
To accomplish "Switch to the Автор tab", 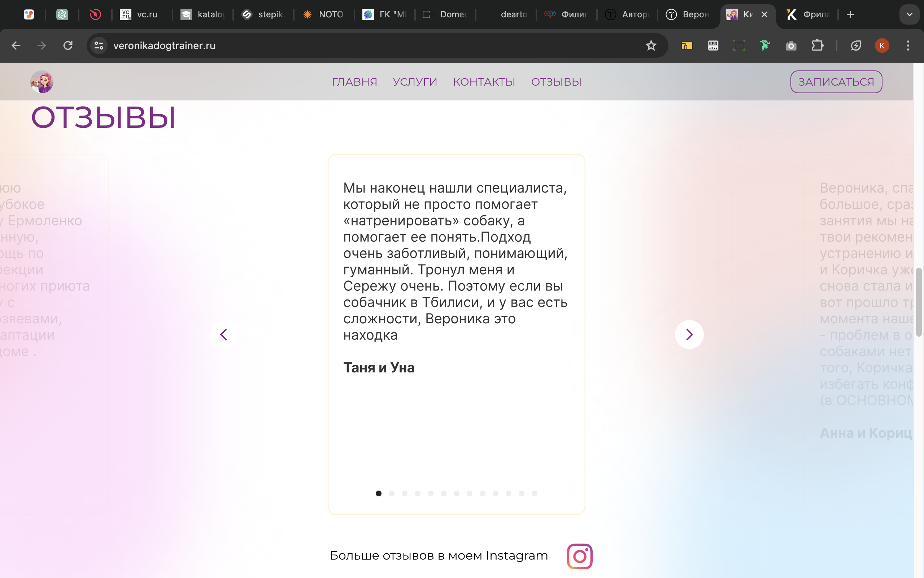I will click(627, 14).
